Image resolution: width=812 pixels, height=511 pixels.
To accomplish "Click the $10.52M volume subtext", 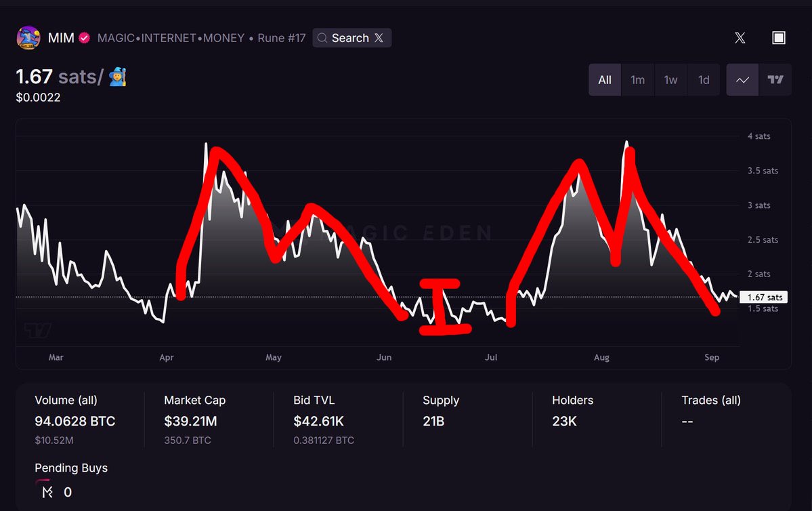I will [54, 441].
